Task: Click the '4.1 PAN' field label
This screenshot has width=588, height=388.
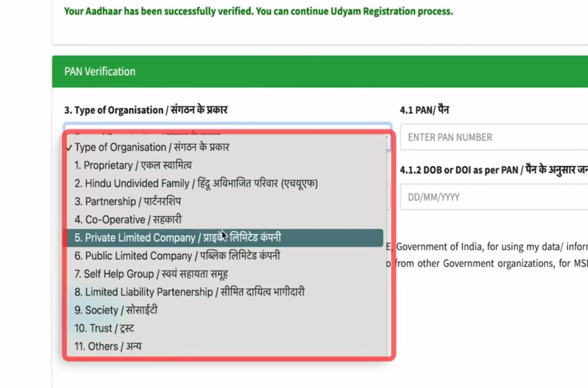Action: tap(424, 110)
